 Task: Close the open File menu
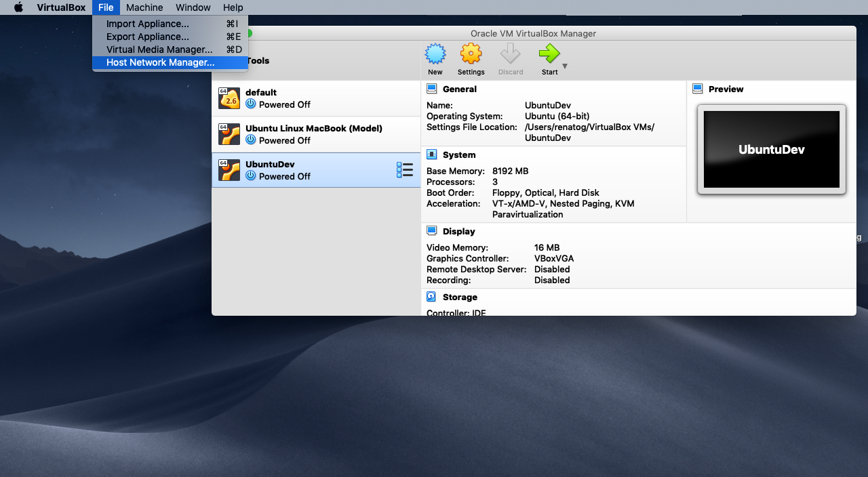coord(106,7)
